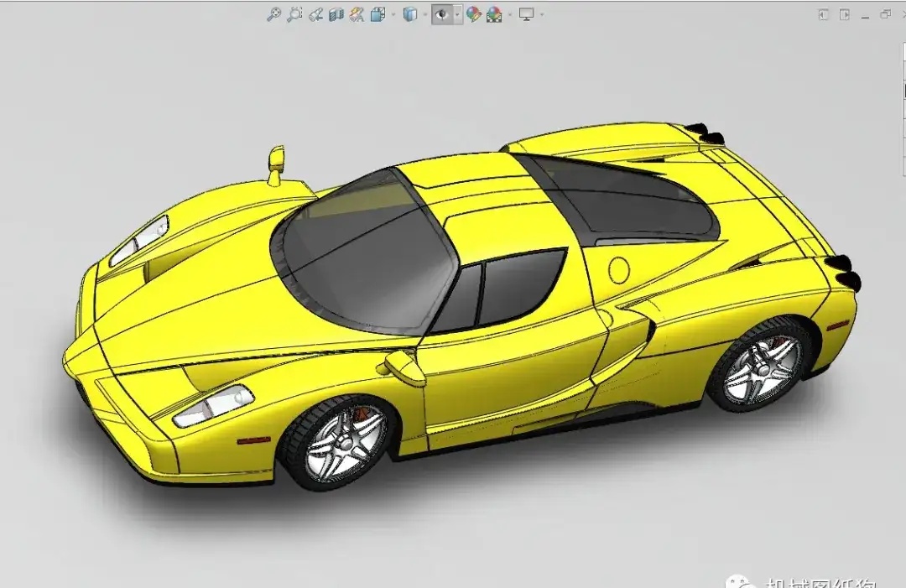Open the Display Style dropdown arrow
Image resolution: width=906 pixels, height=588 pixels.
[426, 14]
